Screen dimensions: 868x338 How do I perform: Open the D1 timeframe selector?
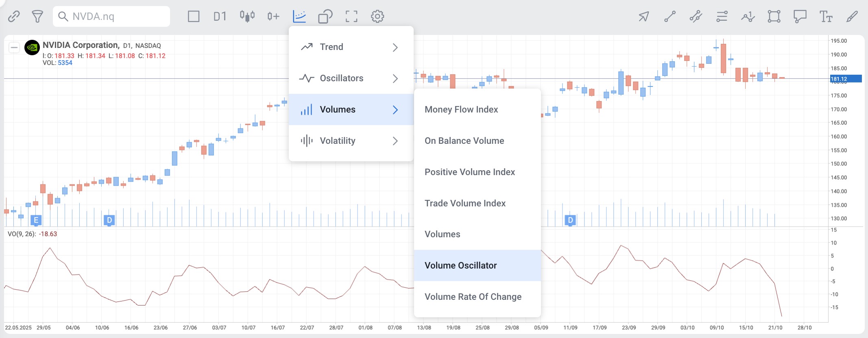pyautogui.click(x=220, y=17)
